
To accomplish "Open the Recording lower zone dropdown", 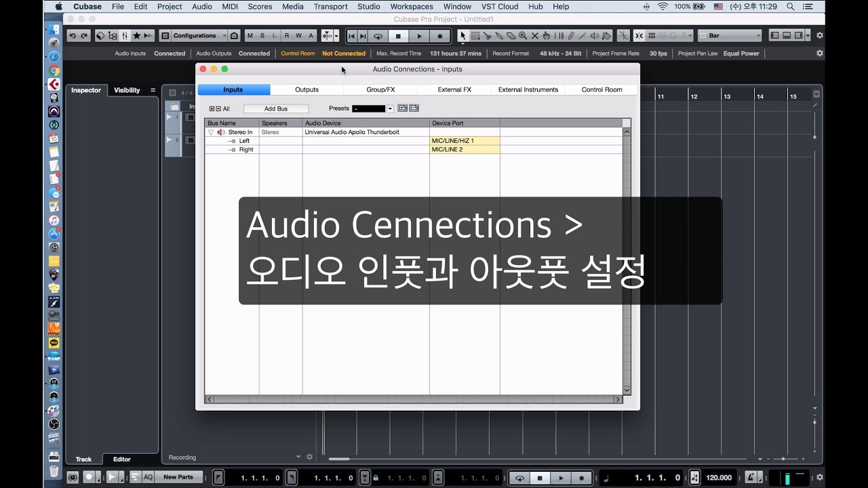I will [x=298, y=457].
